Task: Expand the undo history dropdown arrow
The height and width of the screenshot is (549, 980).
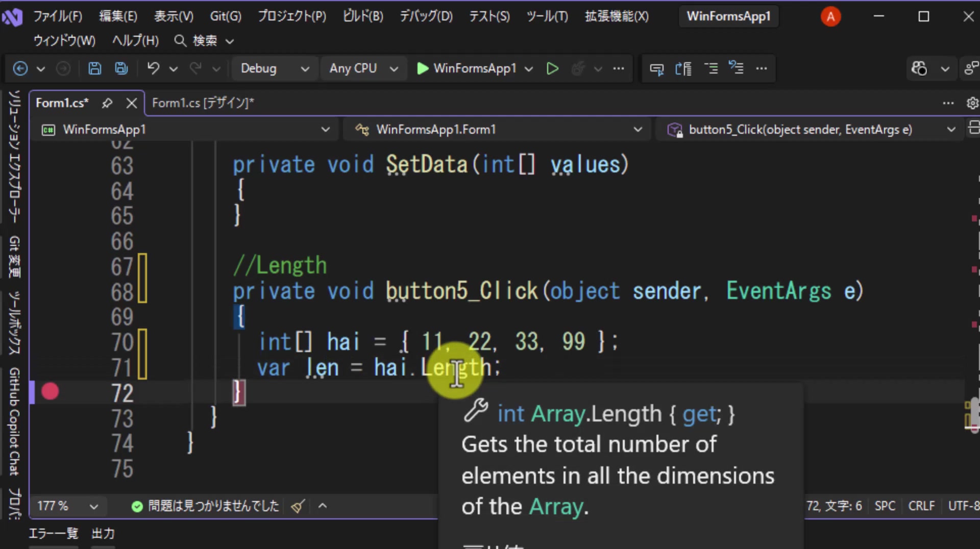Action: coord(174,68)
